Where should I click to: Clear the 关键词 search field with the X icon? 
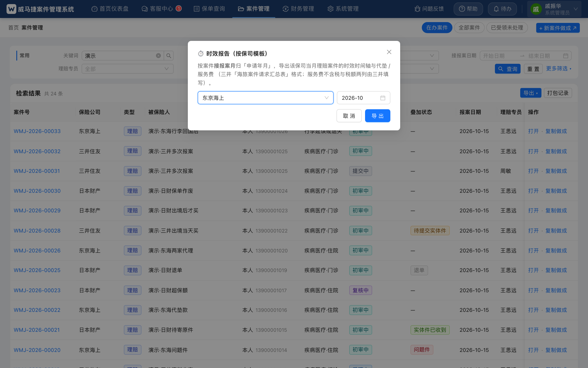tap(158, 56)
